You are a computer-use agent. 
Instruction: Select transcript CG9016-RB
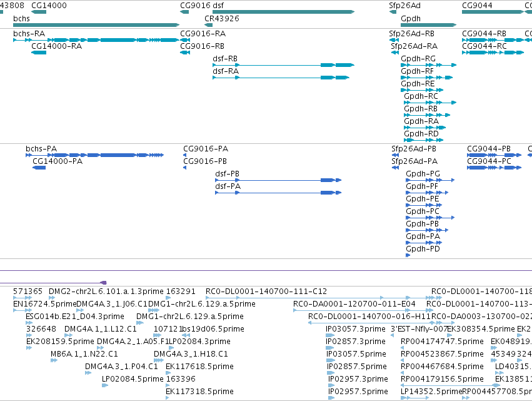(x=185, y=53)
